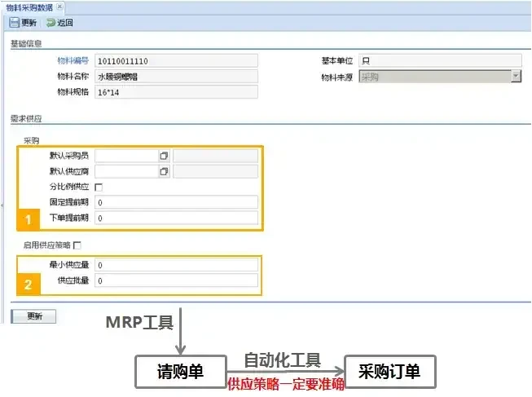Close the 物料采购数据 tab
Screen dimensions: 532x397
coord(59,7)
